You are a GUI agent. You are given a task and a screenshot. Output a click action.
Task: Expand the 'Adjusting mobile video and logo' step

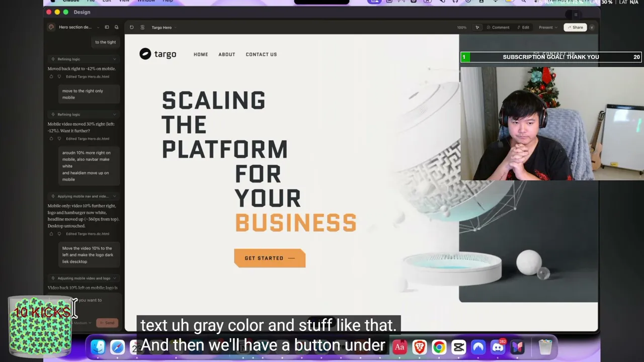point(84,278)
